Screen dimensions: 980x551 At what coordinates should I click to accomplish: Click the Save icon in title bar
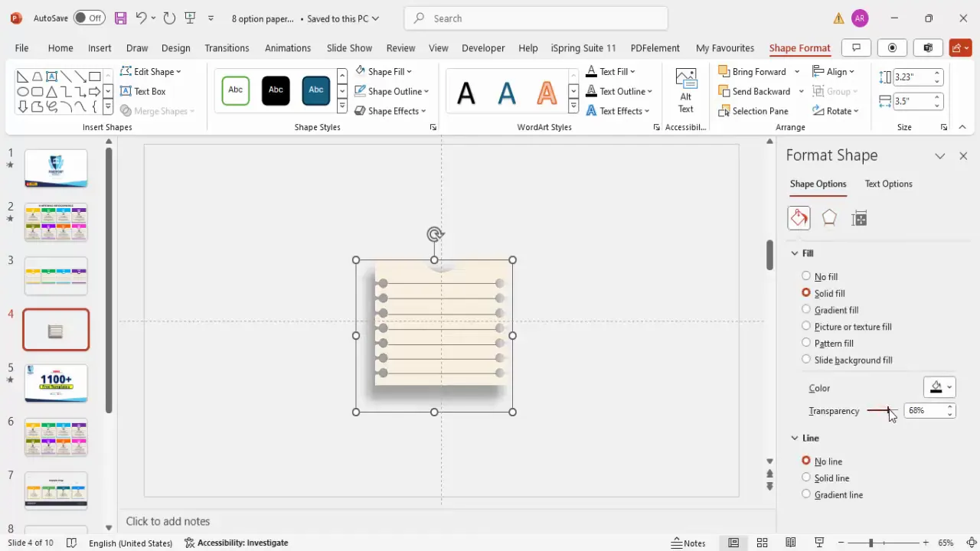coord(120,18)
